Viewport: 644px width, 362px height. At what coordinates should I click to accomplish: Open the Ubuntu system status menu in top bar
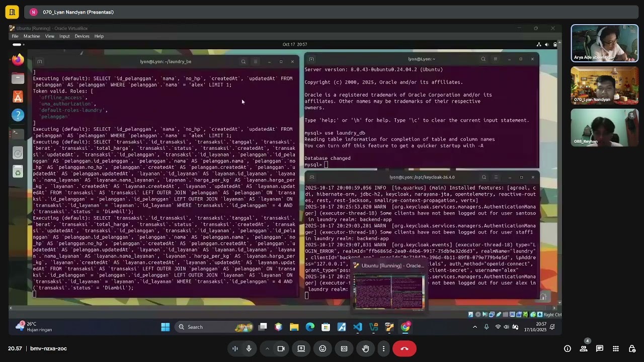tap(547, 44)
